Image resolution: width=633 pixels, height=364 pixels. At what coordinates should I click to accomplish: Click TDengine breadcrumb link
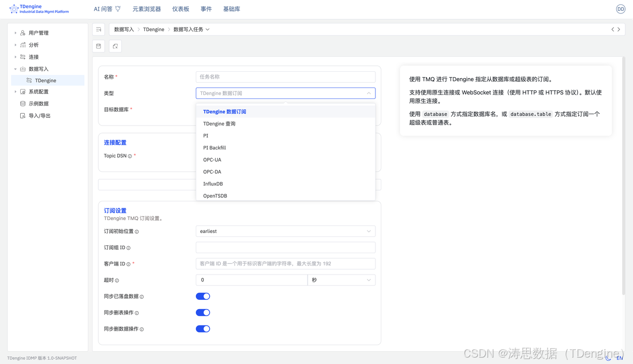click(x=154, y=30)
